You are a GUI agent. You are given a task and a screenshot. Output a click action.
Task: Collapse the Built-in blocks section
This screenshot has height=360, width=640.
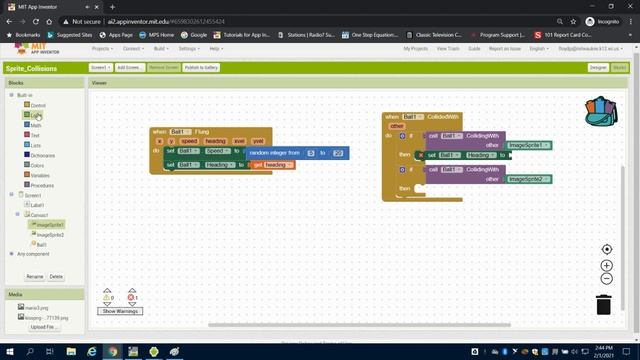[11, 95]
